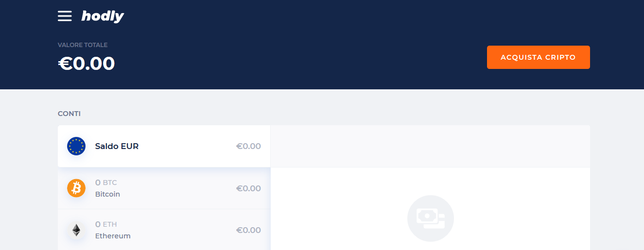Select the Bitcoin account name
This screenshot has width=644, height=250.
107,194
